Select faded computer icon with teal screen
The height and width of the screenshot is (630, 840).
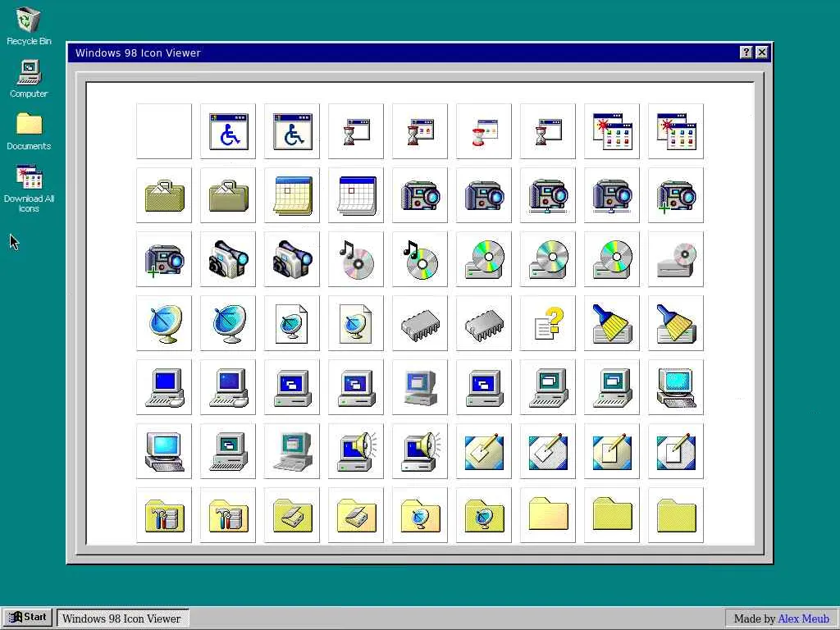(x=292, y=451)
